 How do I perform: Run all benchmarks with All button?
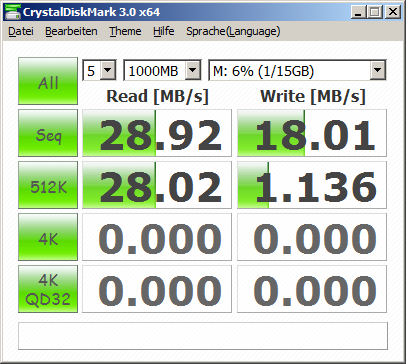(48, 81)
